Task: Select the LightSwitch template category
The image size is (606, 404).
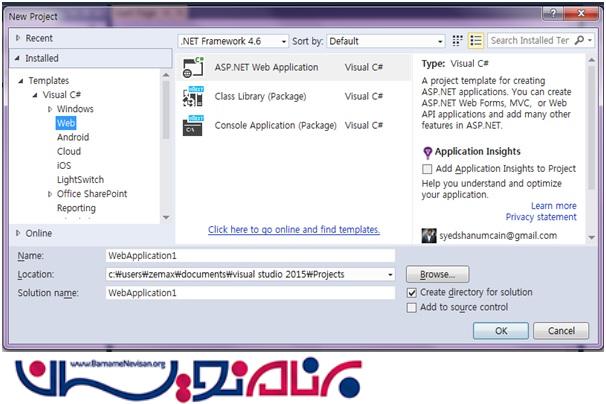Action: (80, 180)
